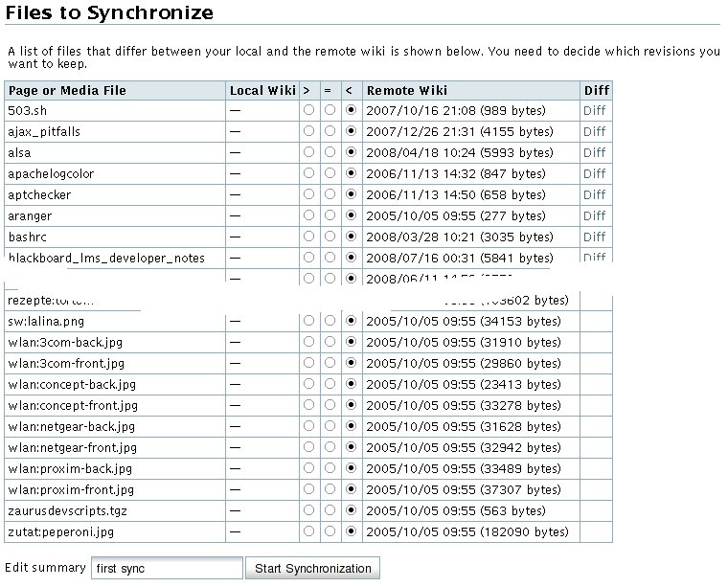Show Diff for apachelogcolor
728x587 pixels.
pyautogui.click(x=594, y=173)
